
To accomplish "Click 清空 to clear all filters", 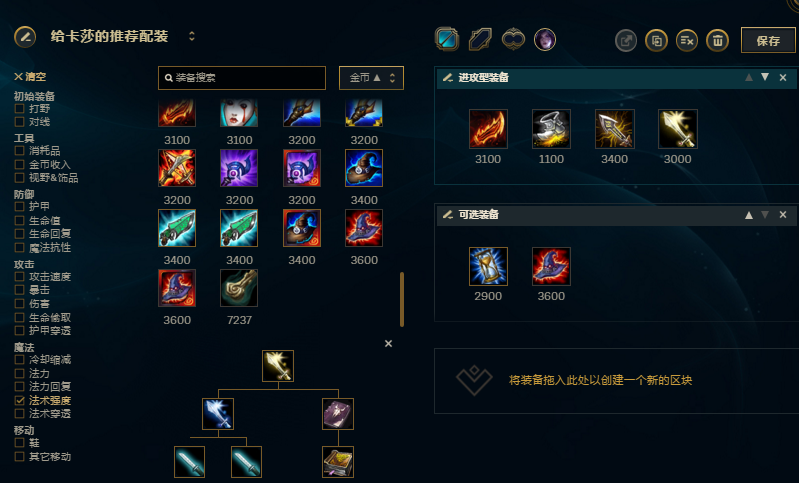I will pyautogui.click(x=30, y=77).
